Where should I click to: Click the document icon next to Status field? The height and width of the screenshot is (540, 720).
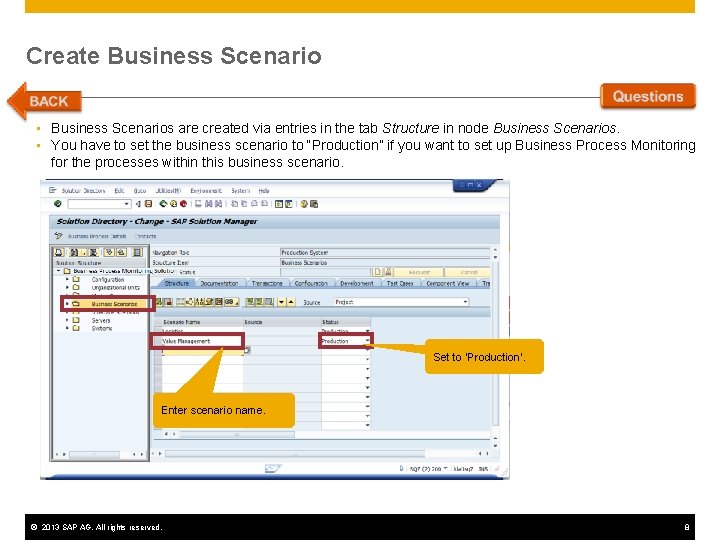[377, 272]
